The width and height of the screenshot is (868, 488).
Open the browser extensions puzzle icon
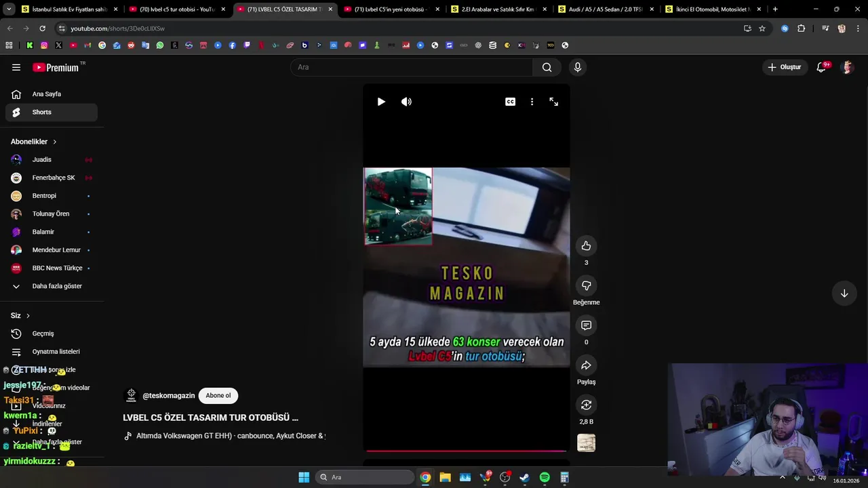click(802, 28)
